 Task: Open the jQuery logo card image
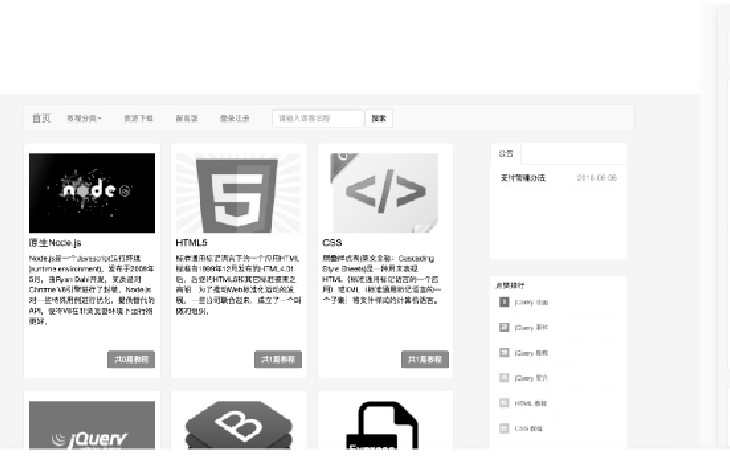[92, 425]
